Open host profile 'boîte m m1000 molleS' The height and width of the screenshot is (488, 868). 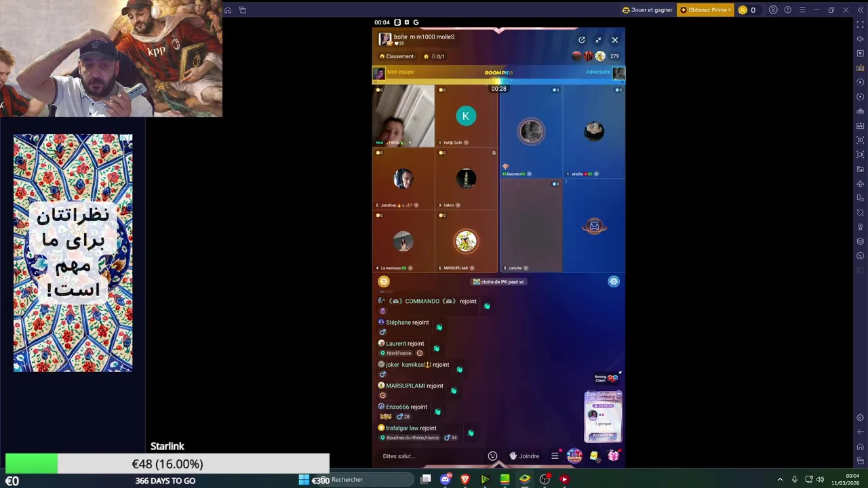point(417,39)
